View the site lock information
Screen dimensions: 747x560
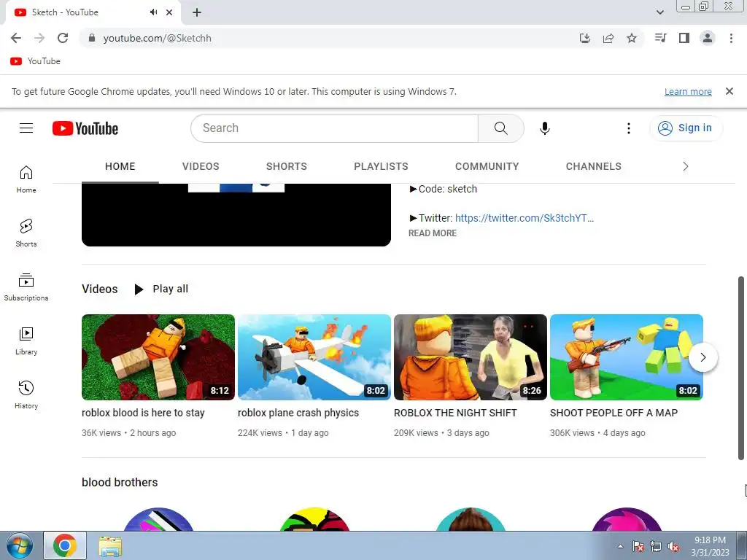[x=92, y=38]
